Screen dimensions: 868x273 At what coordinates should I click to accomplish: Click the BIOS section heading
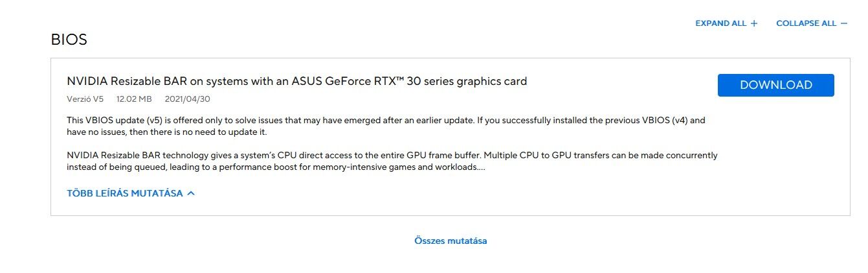(69, 40)
